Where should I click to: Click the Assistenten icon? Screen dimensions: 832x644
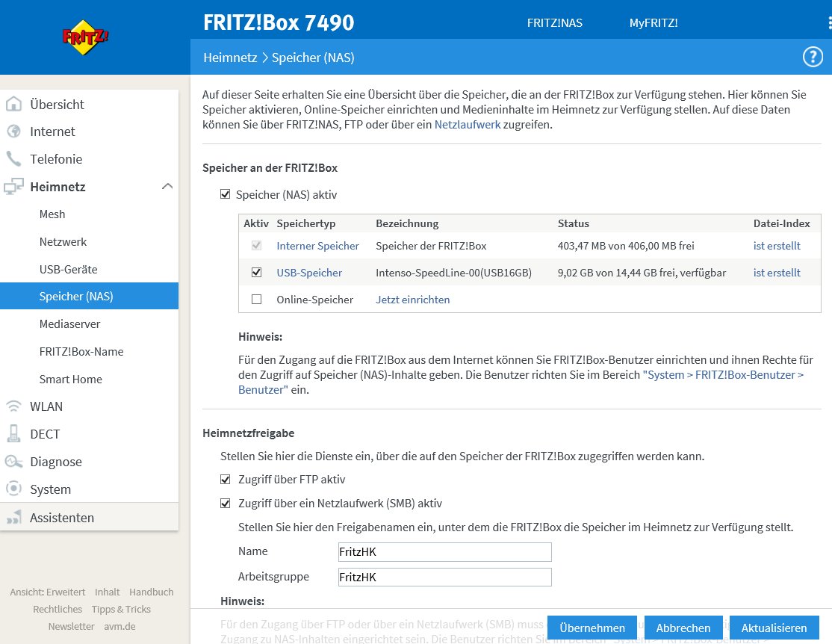[13, 517]
